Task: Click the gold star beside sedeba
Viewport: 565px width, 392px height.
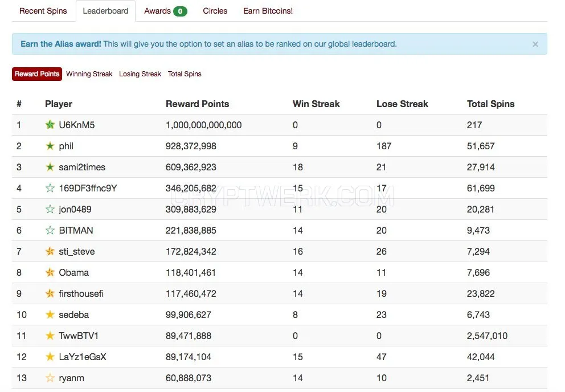Action: coord(50,315)
